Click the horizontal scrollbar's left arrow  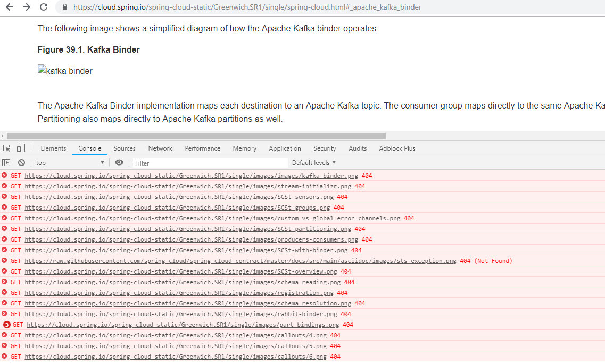coord(2,136)
